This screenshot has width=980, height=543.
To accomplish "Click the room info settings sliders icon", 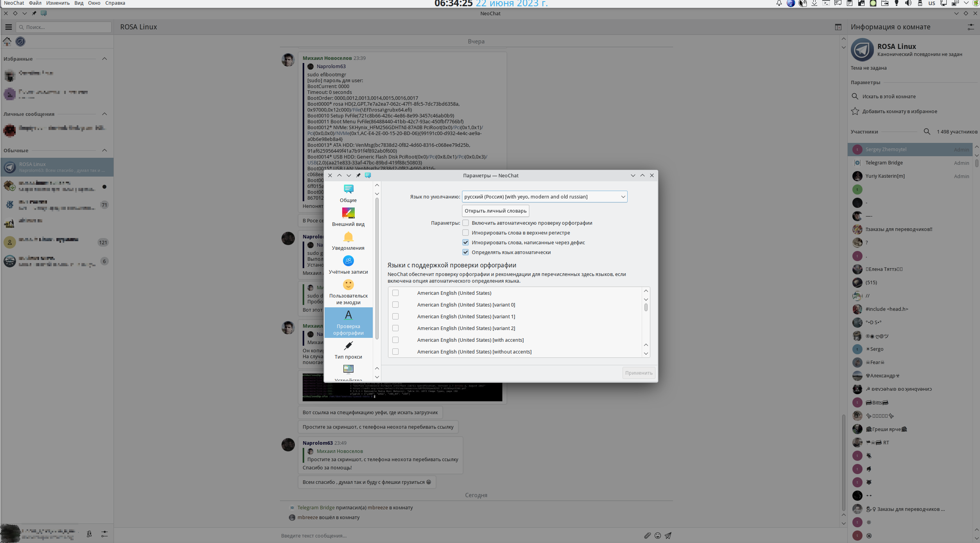I will click(x=971, y=27).
